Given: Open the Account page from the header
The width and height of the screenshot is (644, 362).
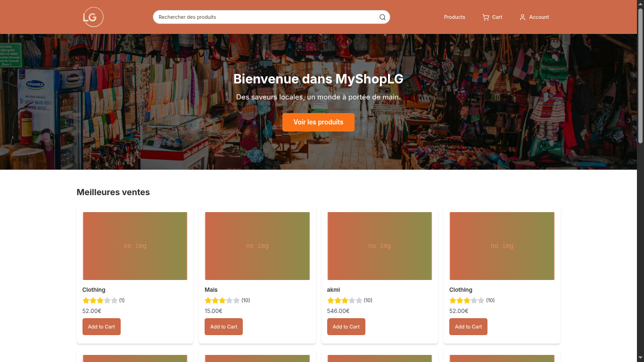Looking at the screenshot, I should 534,17.
